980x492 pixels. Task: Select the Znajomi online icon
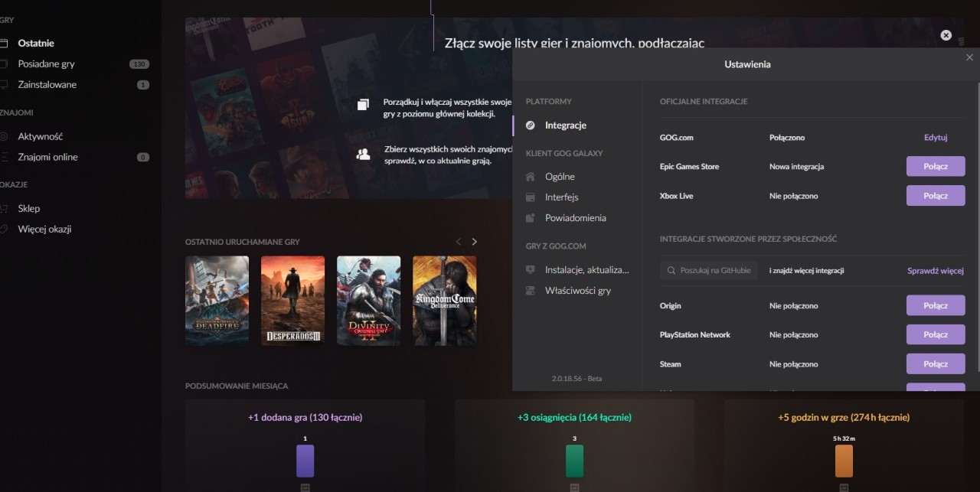(x=6, y=157)
